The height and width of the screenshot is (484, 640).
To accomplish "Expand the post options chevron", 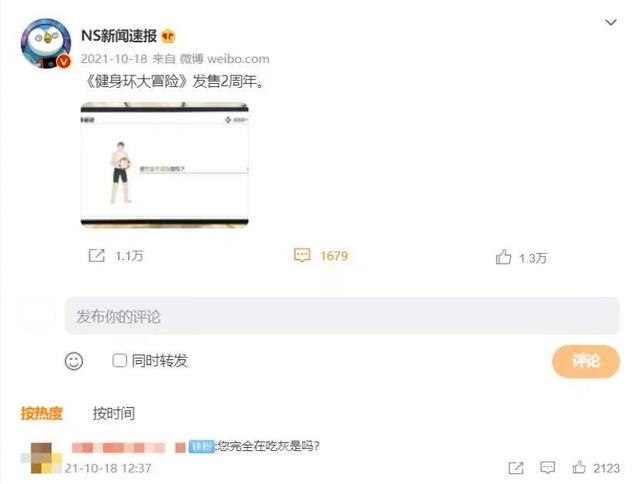I will (611, 22).
